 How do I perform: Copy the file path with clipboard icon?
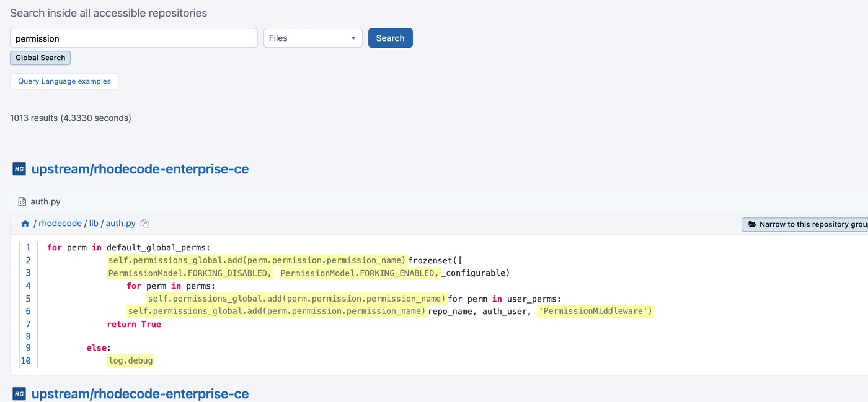coord(145,224)
